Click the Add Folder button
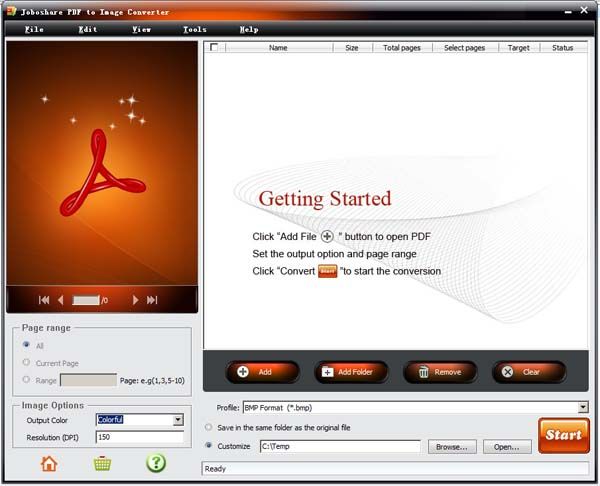This screenshot has height=486, width=600. click(x=350, y=372)
